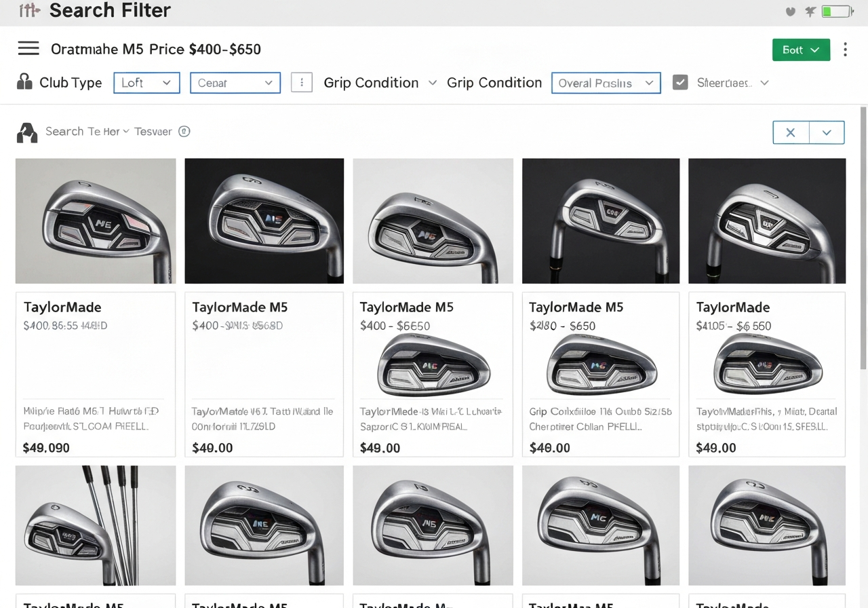Click the second Grip Condition label
Screen dimensions: 868x608
click(x=494, y=83)
